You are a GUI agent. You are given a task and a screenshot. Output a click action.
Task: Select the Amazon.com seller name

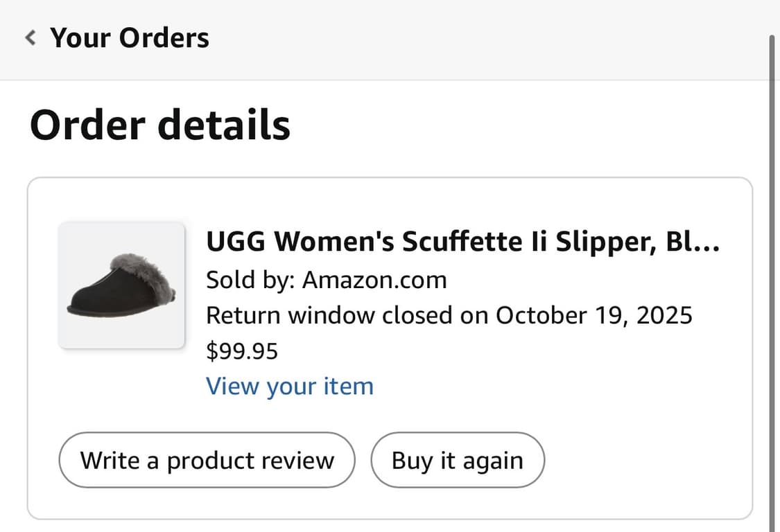point(374,281)
